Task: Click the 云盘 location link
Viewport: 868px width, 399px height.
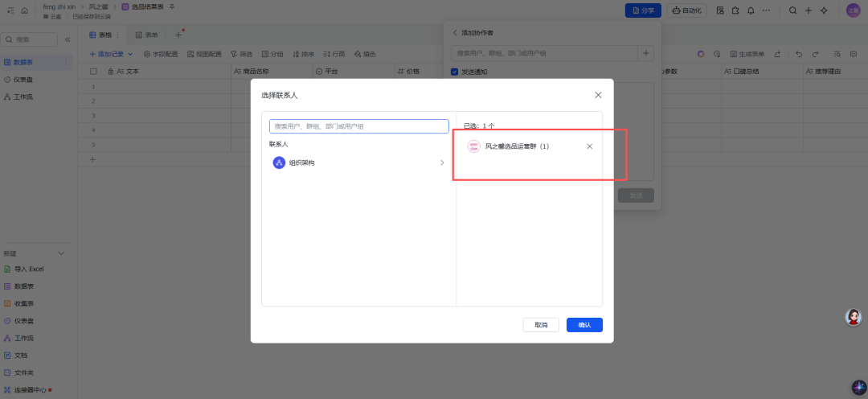Action: (x=52, y=17)
